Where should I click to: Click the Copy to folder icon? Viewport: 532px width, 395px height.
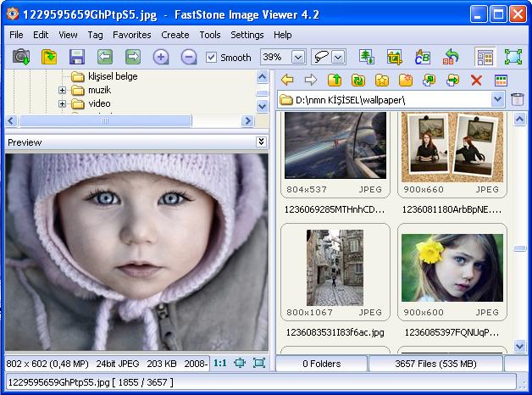click(x=429, y=80)
